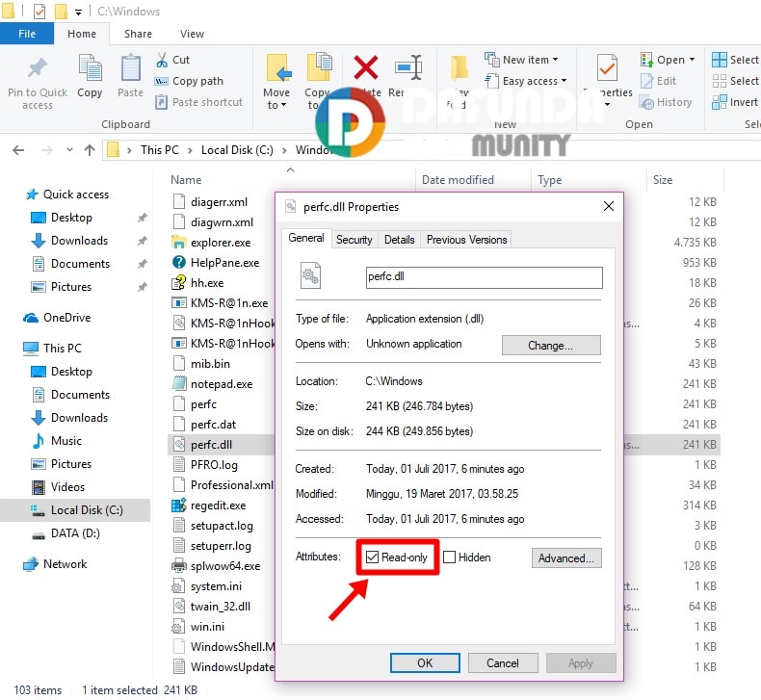
Task: Expand the Open dropdown in ribbon
Action: 690,60
